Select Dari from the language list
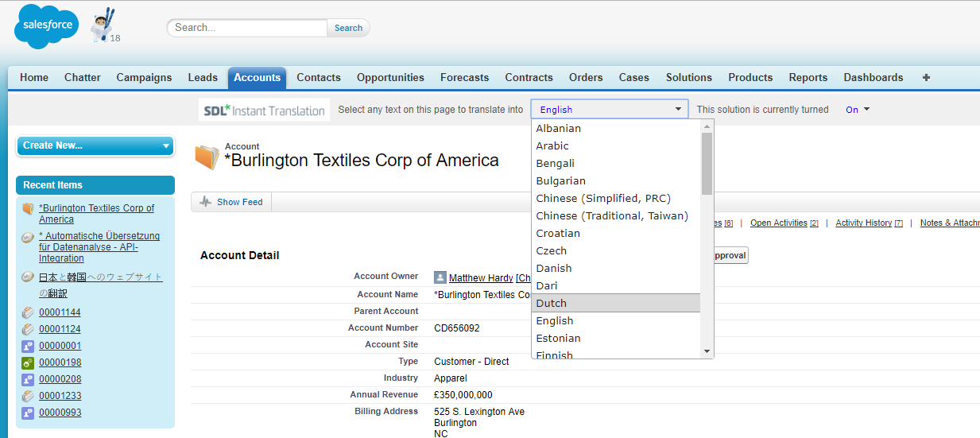 616,285
